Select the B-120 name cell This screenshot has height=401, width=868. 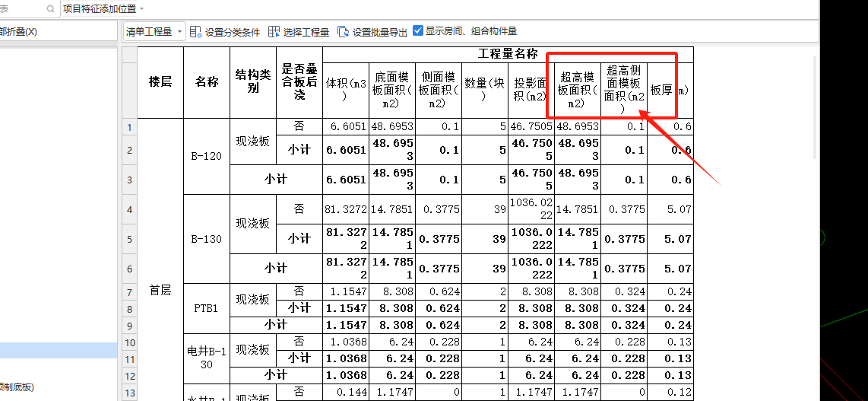(x=207, y=156)
